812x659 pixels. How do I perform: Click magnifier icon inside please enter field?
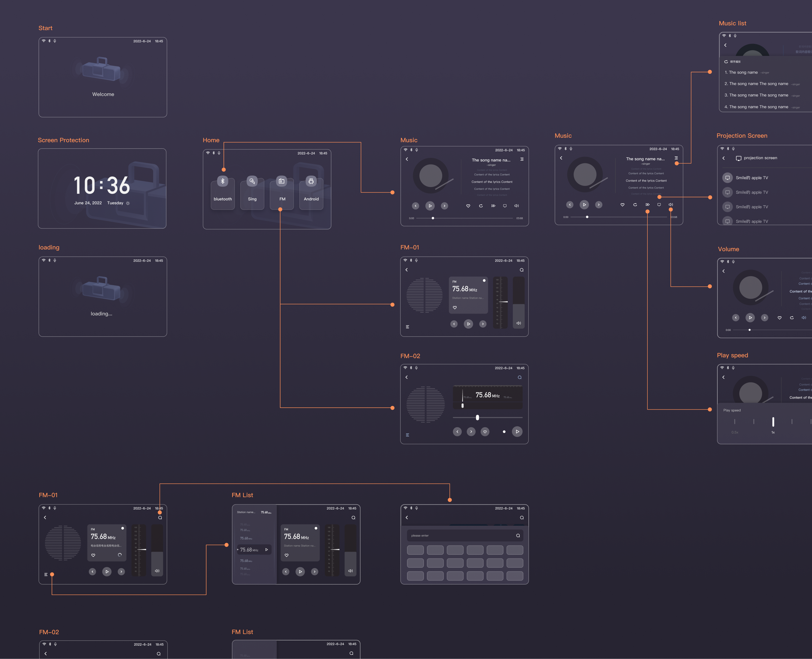tap(518, 536)
